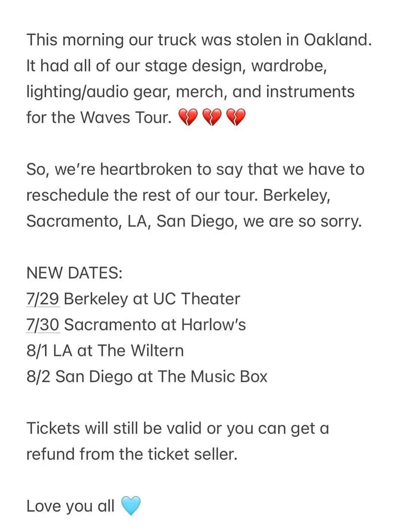Screen dimensions: 405x532
Task: Click the Love you all sign-off
Action: (x=70, y=506)
